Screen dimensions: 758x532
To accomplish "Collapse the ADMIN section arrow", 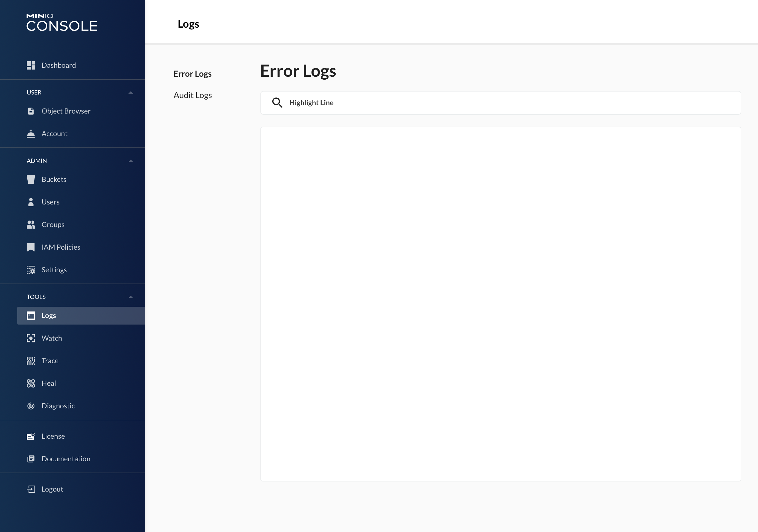I will [131, 161].
